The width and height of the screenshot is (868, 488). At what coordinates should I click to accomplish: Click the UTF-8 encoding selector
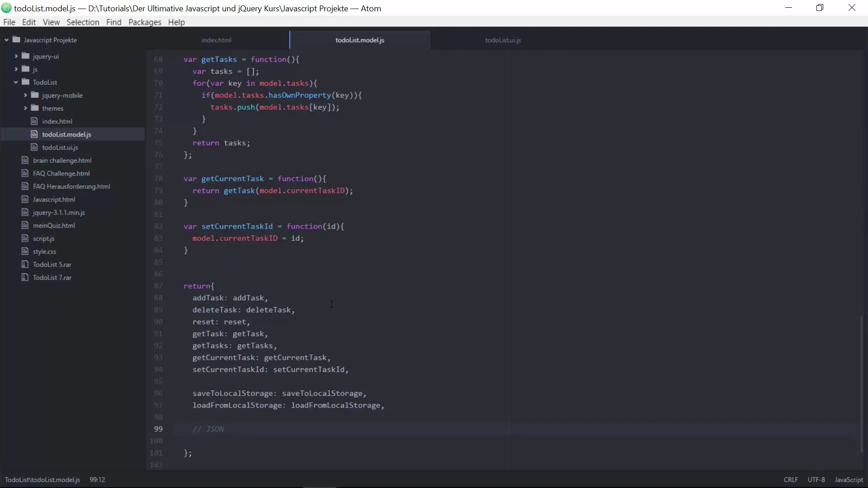coord(816,480)
